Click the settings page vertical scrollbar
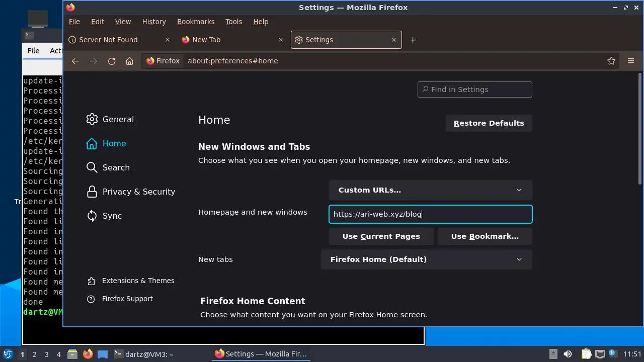This screenshot has height=362, width=644. point(640,129)
